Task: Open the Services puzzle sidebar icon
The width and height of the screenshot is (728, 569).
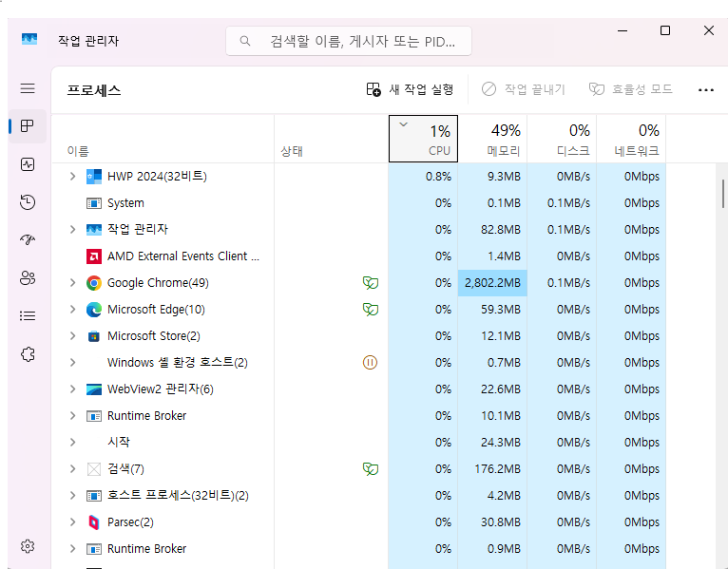Action: point(28,354)
